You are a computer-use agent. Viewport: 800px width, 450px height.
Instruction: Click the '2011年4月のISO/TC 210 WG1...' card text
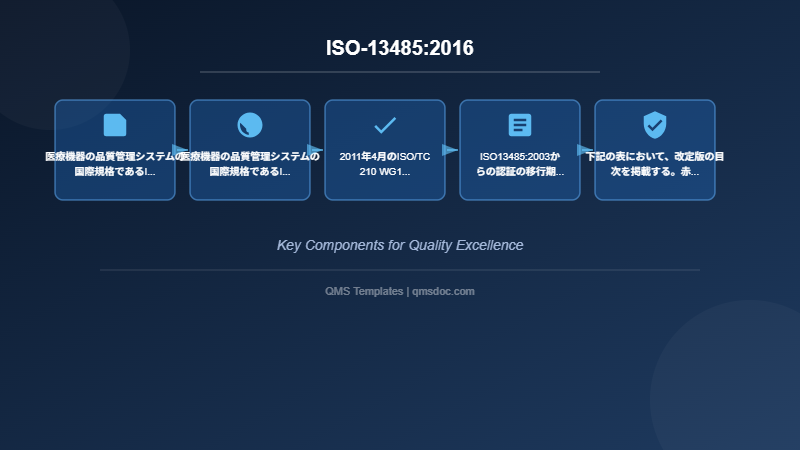385,164
